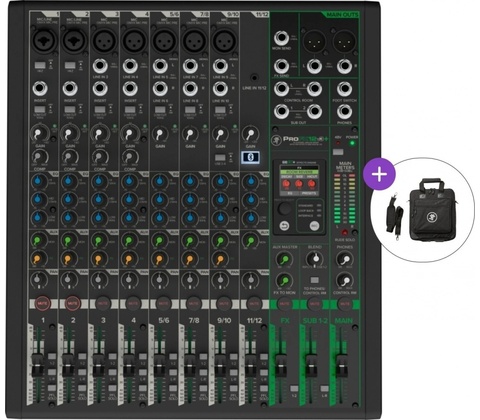Click the green POWER indicator LED
The image size is (480, 420).
352,143
